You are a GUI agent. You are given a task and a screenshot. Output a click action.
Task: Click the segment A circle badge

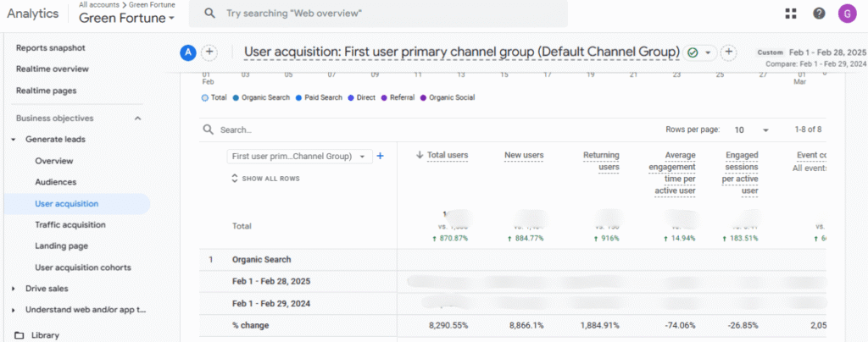pyautogui.click(x=188, y=52)
